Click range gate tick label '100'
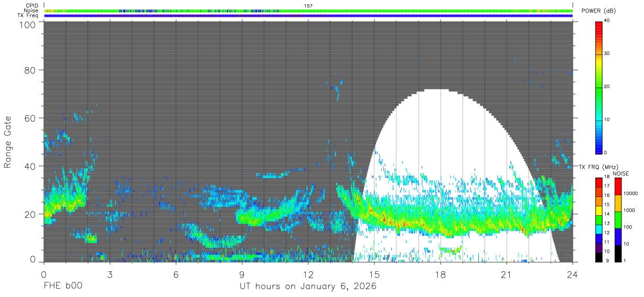The image size is (644, 297). click(x=27, y=25)
